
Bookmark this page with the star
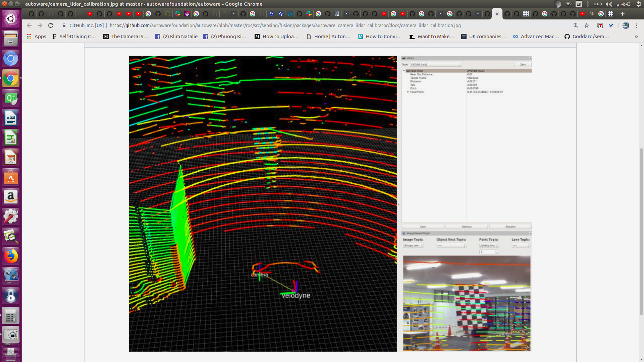[587, 25]
